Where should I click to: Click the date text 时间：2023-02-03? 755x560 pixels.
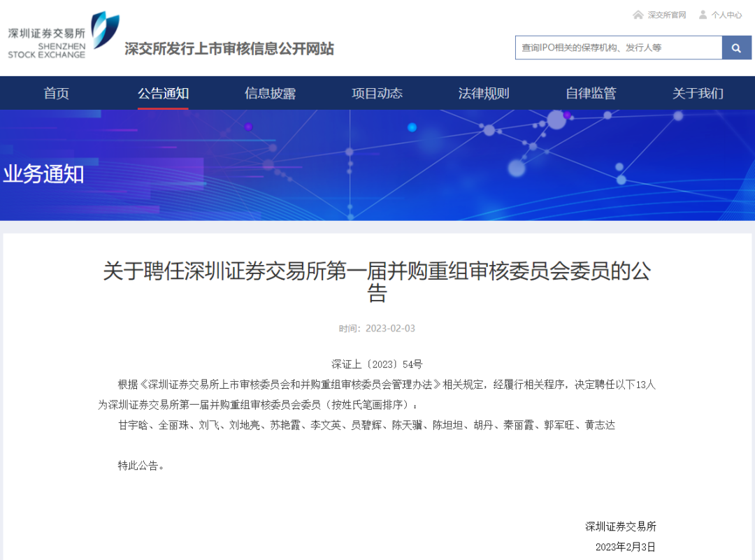[377, 329]
